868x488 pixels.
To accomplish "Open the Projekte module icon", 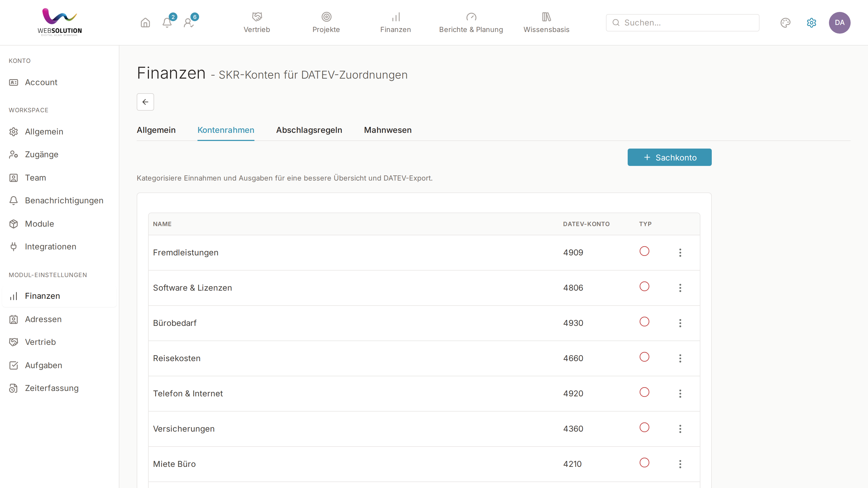I will (x=326, y=17).
